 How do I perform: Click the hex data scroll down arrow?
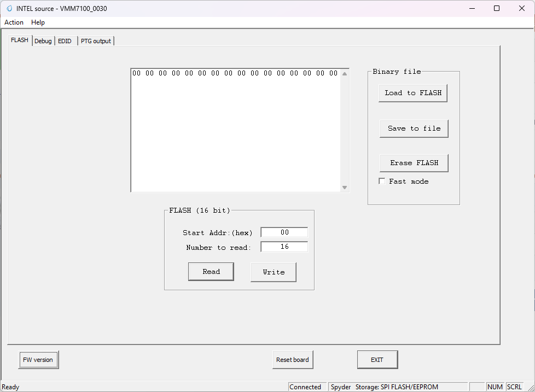pos(345,187)
